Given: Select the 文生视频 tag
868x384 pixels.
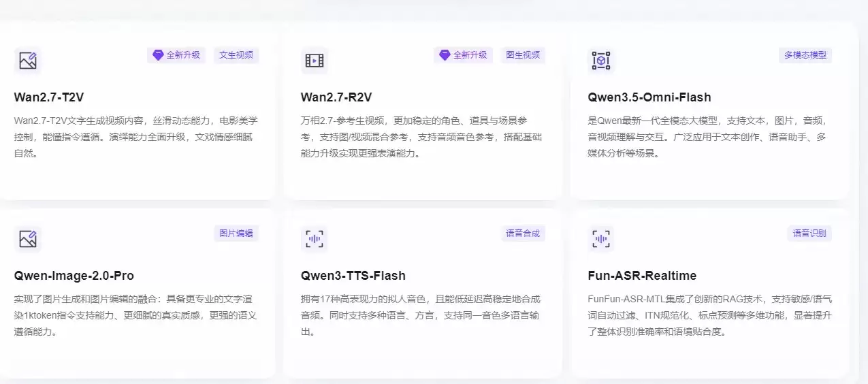Looking at the screenshot, I should (236, 55).
